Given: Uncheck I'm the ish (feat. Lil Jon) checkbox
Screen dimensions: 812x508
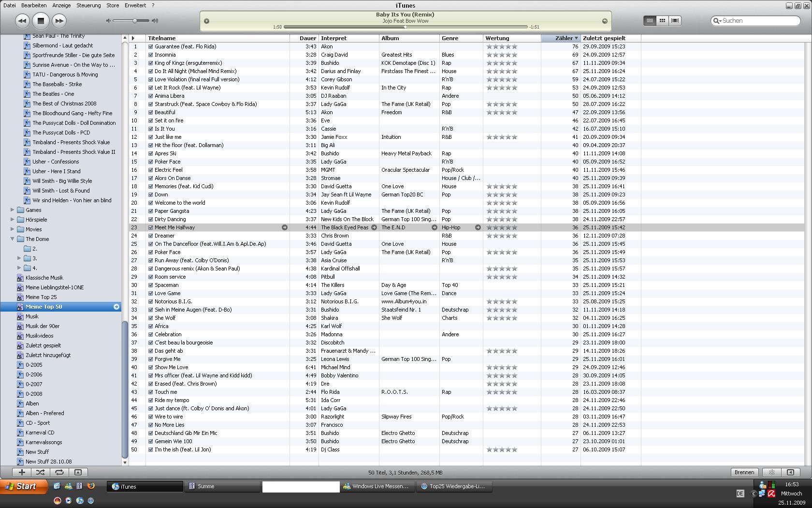Looking at the screenshot, I should [150, 450].
